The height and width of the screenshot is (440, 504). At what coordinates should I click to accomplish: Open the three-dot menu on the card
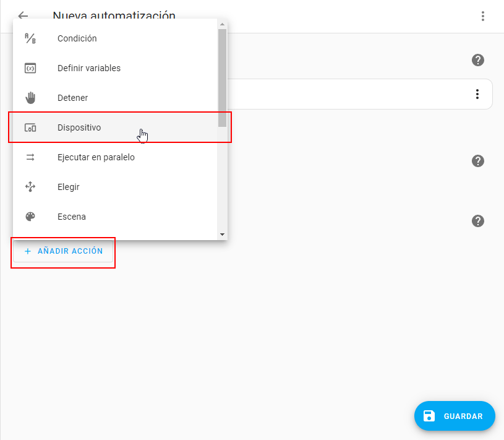click(477, 94)
